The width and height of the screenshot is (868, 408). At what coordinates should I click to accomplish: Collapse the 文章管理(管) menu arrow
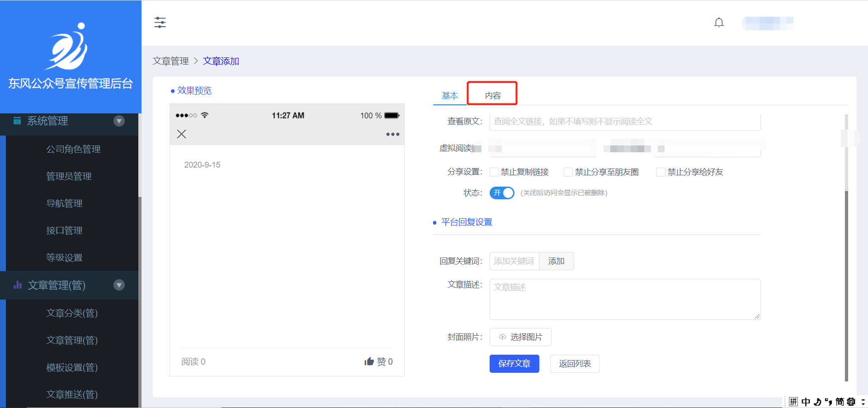point(119,285)
